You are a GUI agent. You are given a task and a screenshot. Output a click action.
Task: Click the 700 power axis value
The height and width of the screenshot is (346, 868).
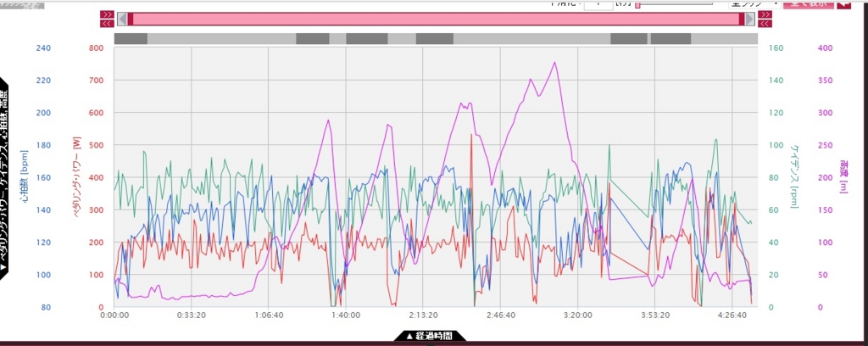tap(97, 81)
